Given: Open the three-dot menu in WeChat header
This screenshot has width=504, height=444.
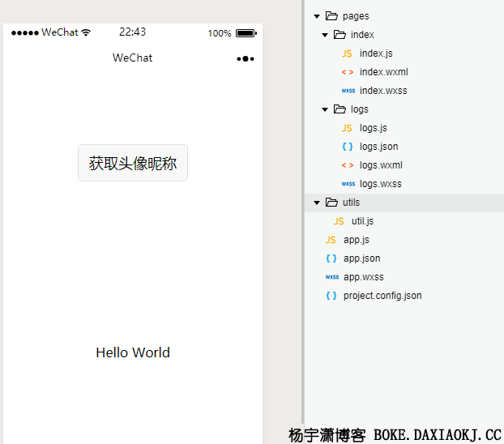Looking at the screenshot, I should 246,58.
